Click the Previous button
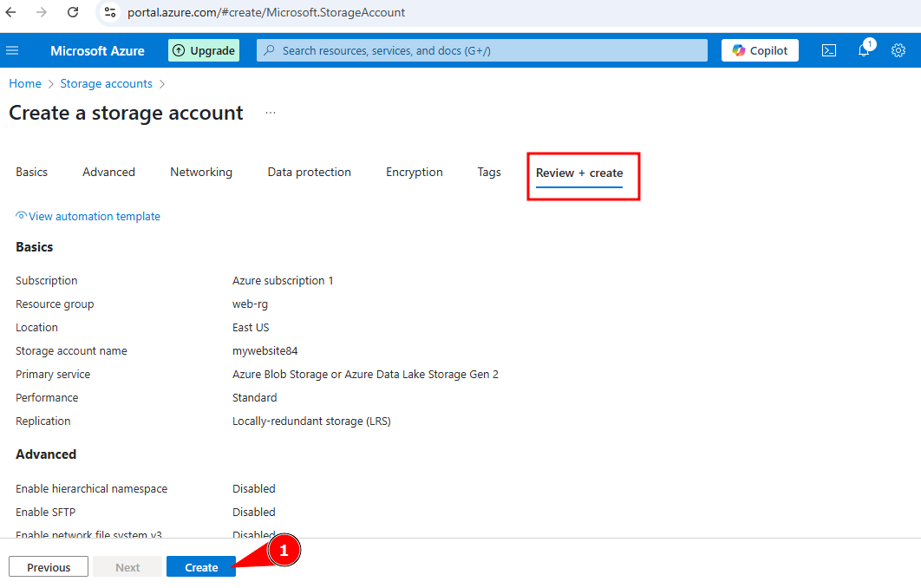This screenshot has height=588, width=921. point(49,567)
